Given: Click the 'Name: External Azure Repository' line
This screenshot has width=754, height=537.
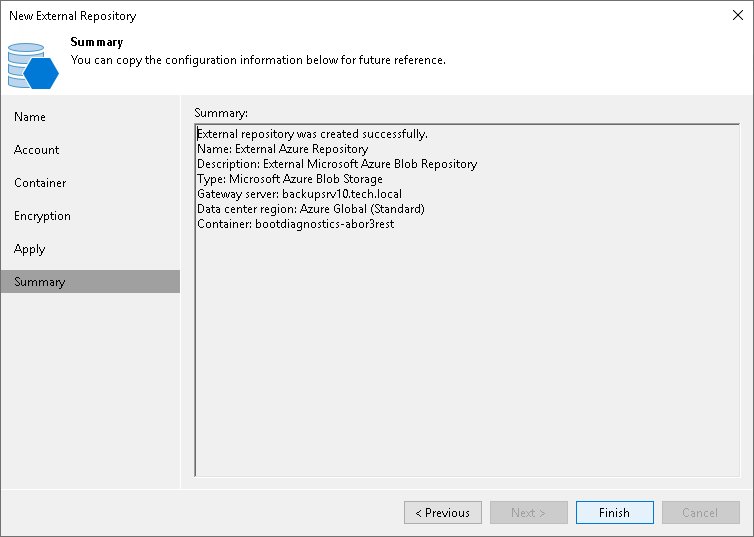Looking at the screenshot, I should [283, 149].
